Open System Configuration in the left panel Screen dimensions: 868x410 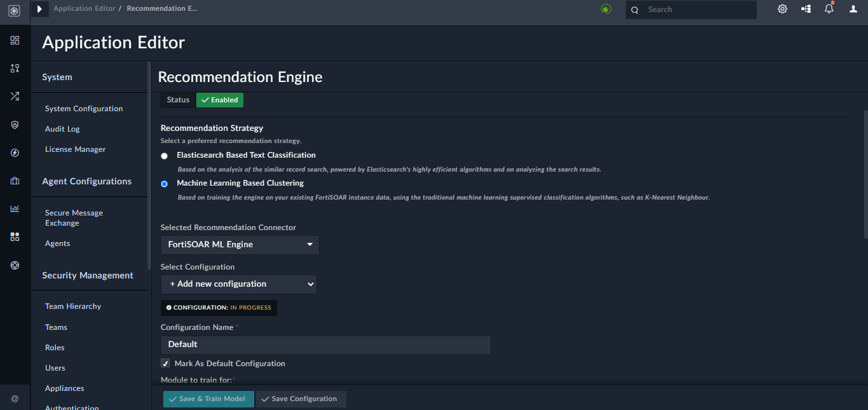point(83,108)
